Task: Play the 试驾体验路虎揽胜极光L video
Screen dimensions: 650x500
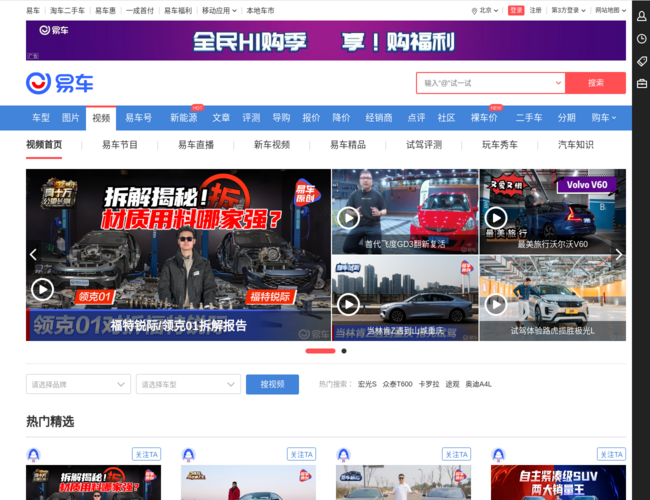Action: (496, 305)
